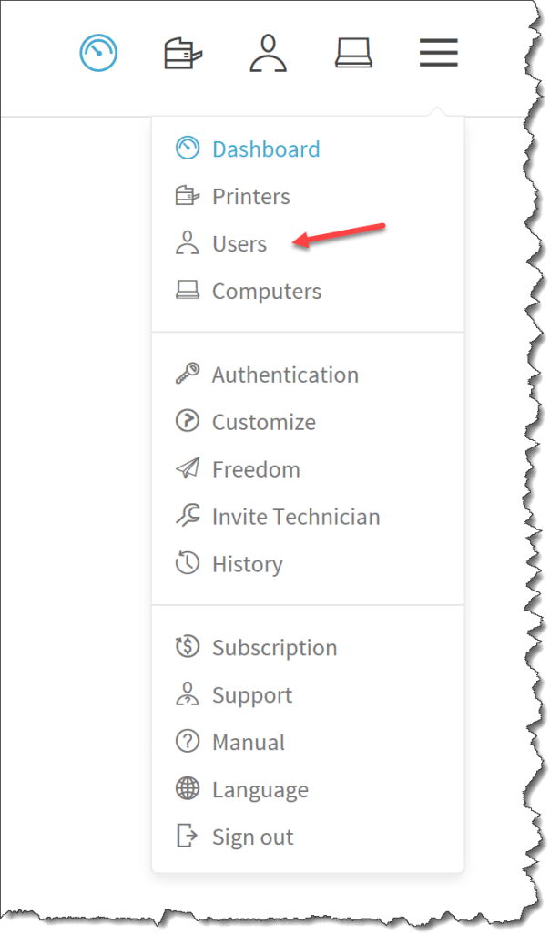Click the circled arrow icon next to Customize
The image size is (560, 945).
coord(188,421)
